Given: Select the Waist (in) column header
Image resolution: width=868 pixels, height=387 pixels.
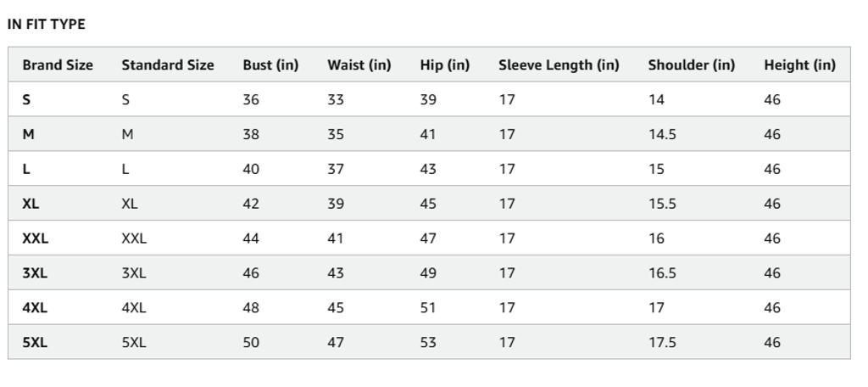Looking at the screenshot, I should click(x=359, y=64).
